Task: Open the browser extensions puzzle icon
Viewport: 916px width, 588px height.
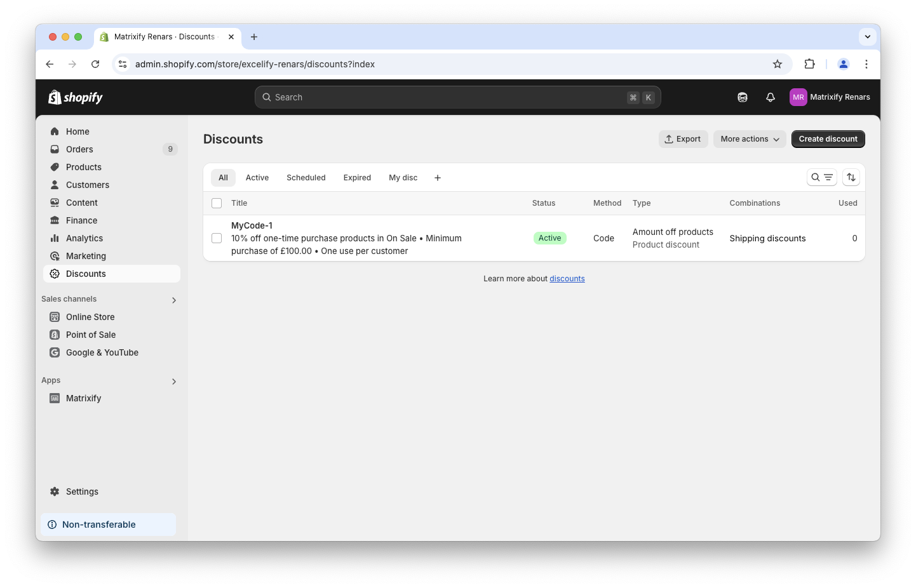Action: (x=809, y=64)
